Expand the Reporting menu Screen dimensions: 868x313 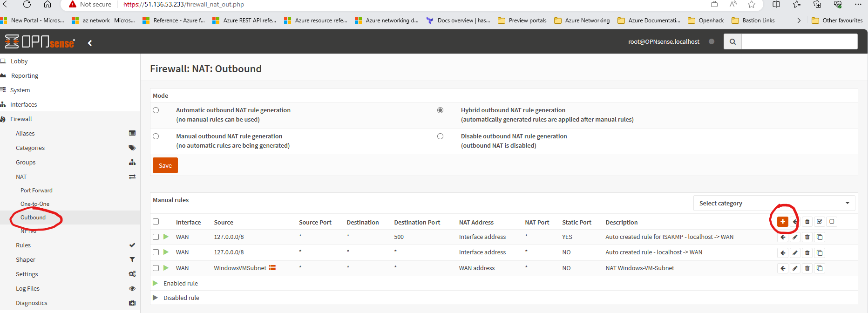pos(70,75)
